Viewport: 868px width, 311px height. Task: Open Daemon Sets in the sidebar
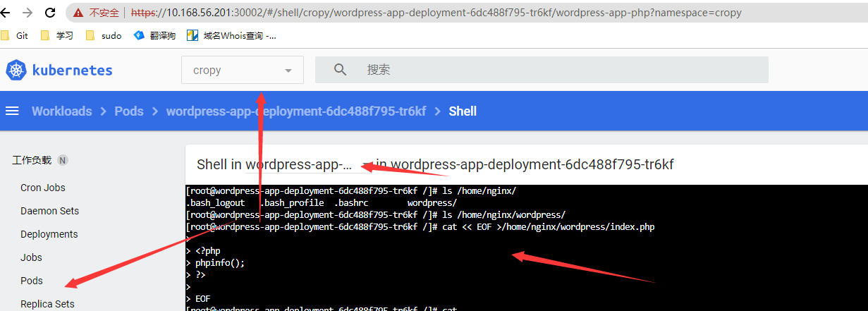coord(49,211)
